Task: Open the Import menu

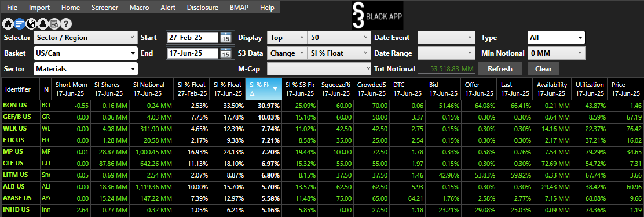Action: pos(39,8)
